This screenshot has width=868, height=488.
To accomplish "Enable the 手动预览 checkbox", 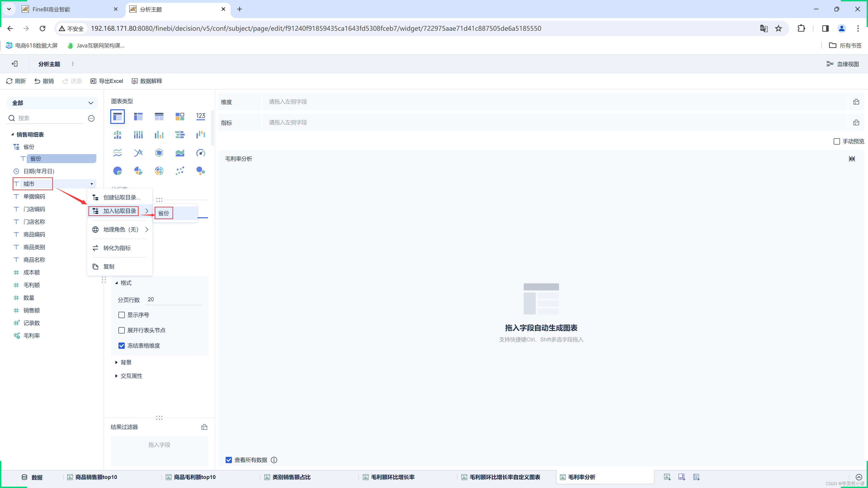I will click(x=837, y=141).
